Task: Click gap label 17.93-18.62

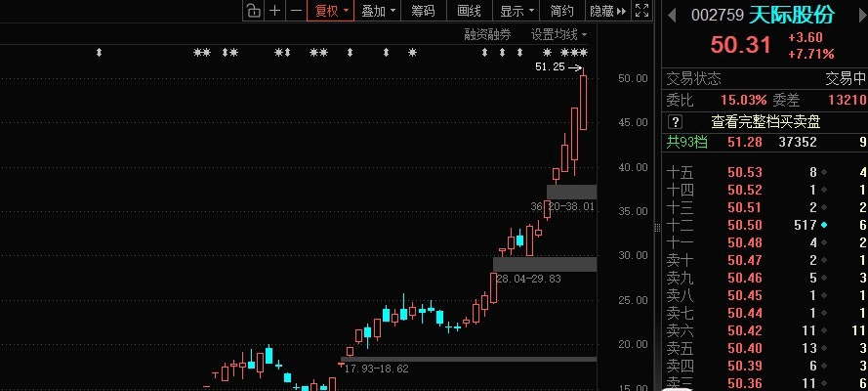Action: 377,369
